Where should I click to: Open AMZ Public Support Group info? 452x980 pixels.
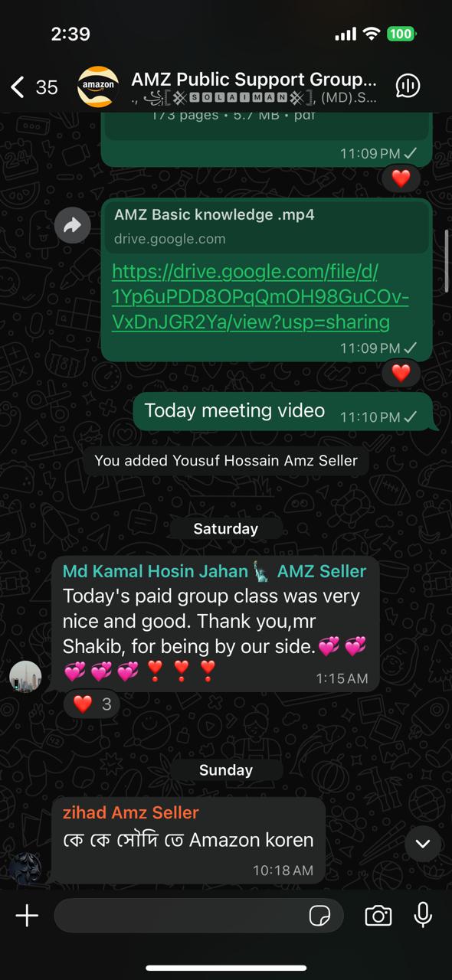(x=254, y=79)
